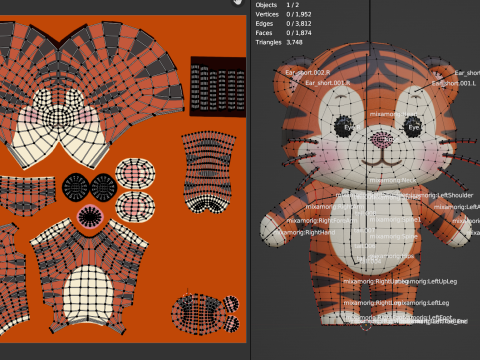The width and height of the screenshot is (480, 360).
Task: Select the mixamorig:LeftUpLeg bone label
Action: (x=430, y=282)
